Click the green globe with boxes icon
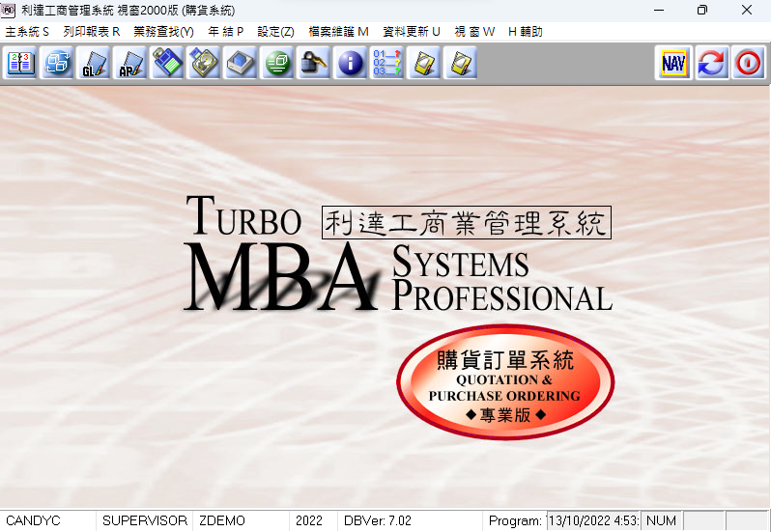This screenshot has height=532, width=771. (277, 63)
